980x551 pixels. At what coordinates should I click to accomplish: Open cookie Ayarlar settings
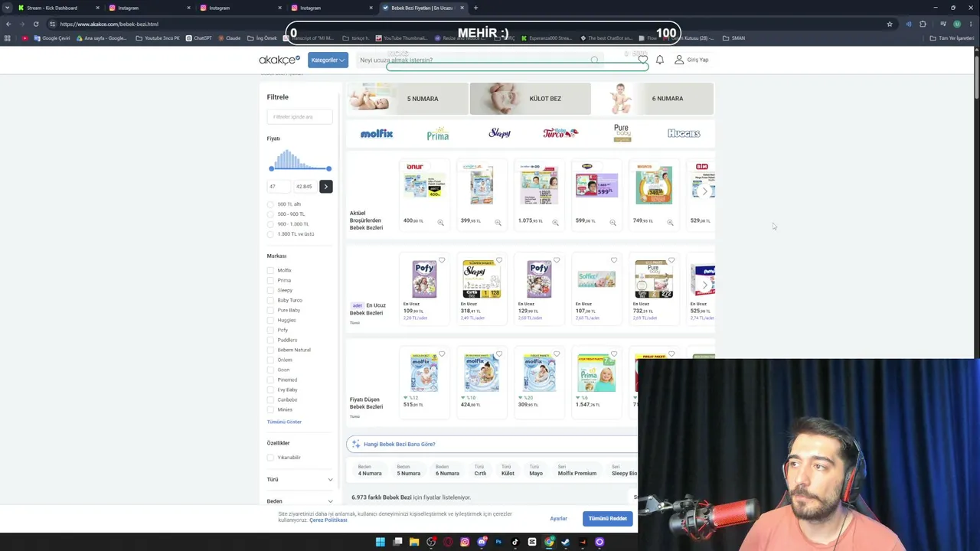pyautogui.click(x=558, y=519)
